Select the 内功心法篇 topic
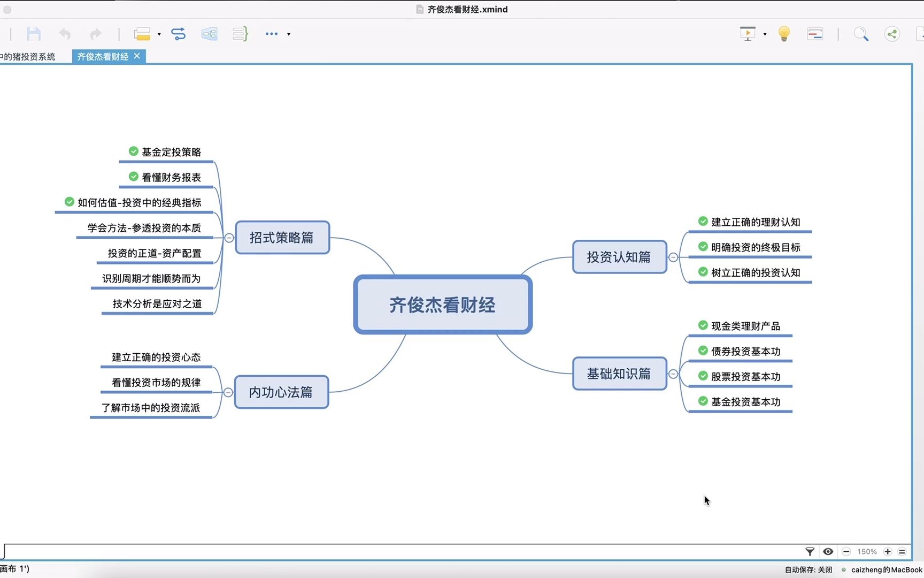 pos(281,392)
